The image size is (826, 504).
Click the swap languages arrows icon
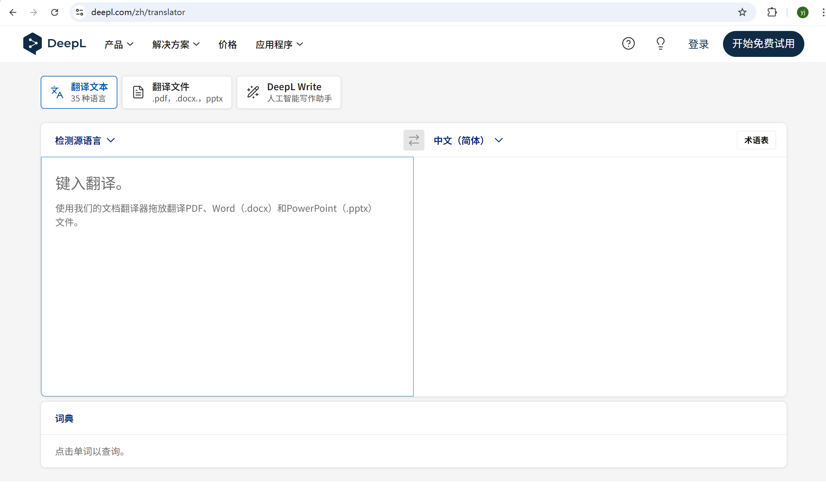coord(414,140)
